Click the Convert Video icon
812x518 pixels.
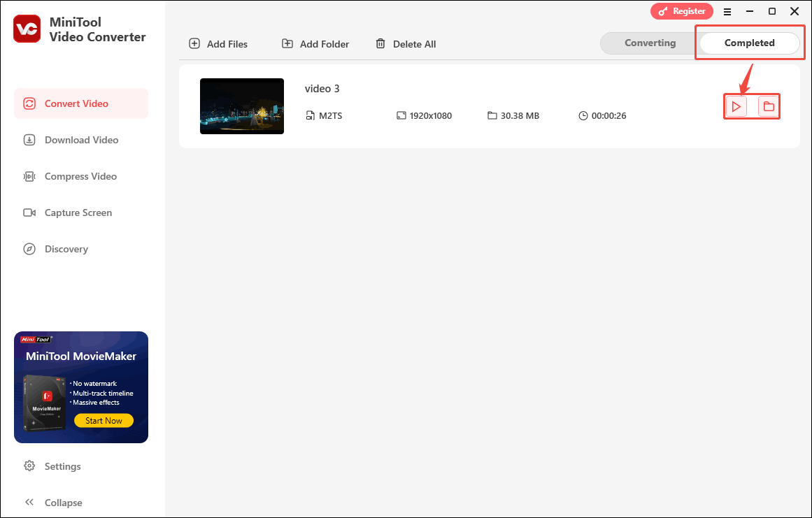[29, 103]
